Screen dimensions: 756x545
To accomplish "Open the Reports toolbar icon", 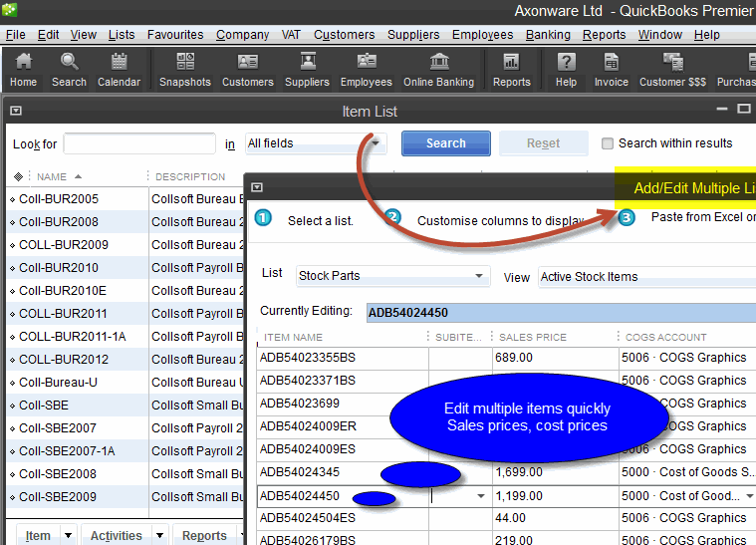I will click(x=512, y=70).
